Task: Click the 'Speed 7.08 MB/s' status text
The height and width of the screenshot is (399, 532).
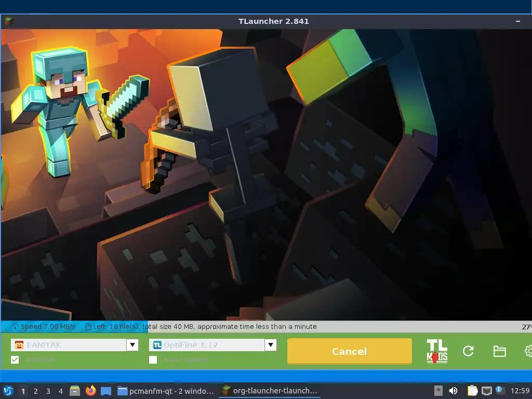Action: 48,327
